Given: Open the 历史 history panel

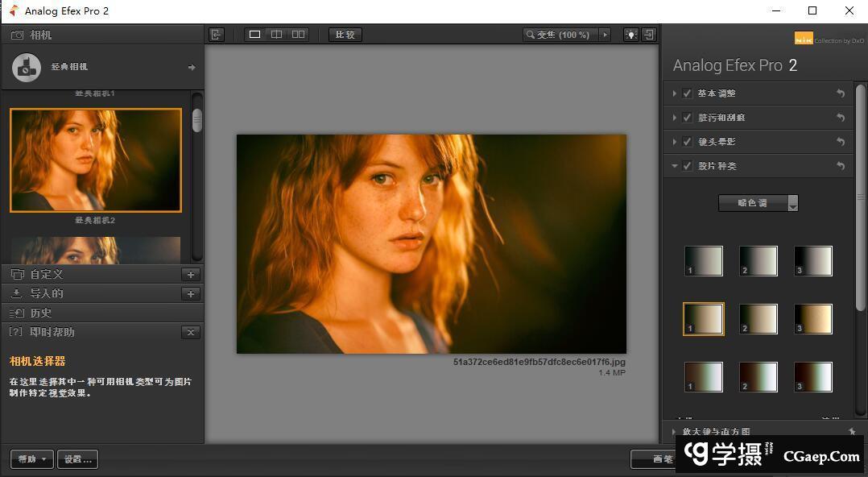Looking at the screenshot, I should 40,313.
